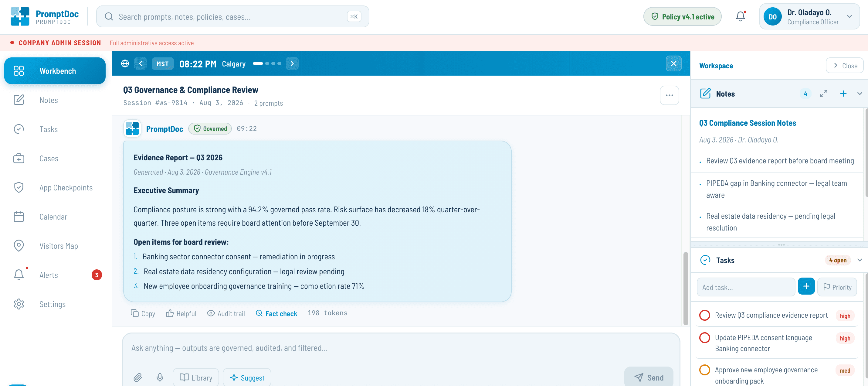Viewport: 868px width, 386px height.
Task: Open Settings in the sidebar
Action: 55,304
